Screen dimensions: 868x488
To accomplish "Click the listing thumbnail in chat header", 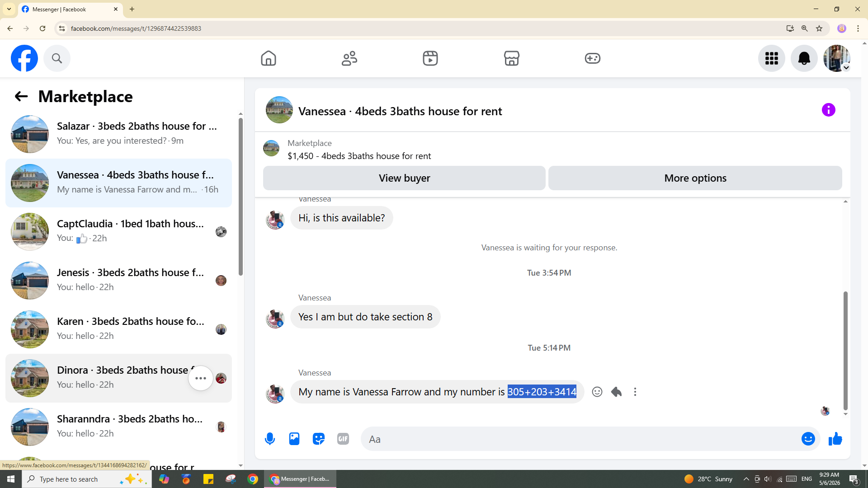I will pos(279,110).
